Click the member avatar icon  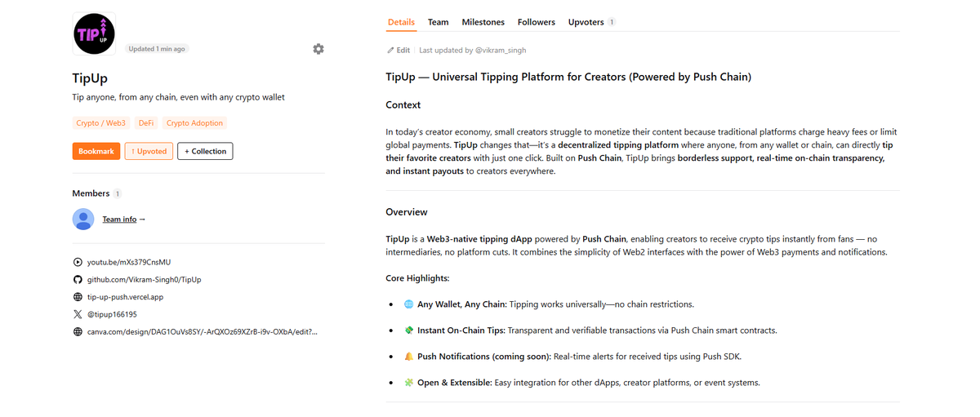(x=83, y=219)
